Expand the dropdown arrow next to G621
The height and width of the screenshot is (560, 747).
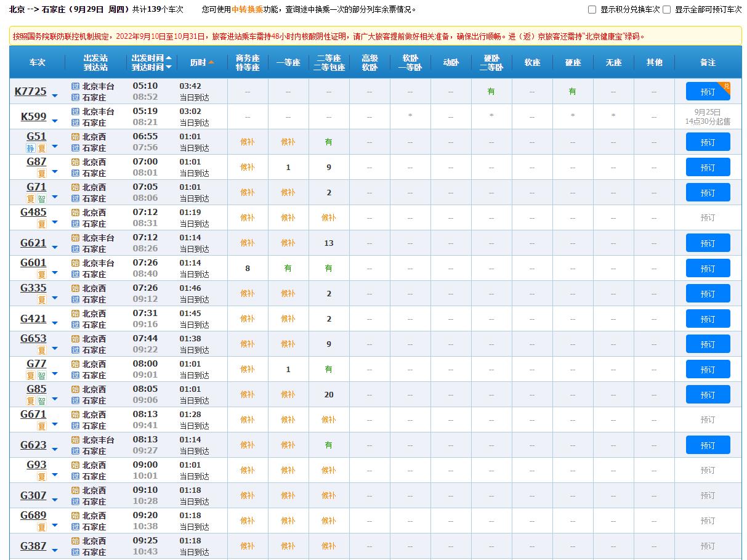click(x=55, y=247)
